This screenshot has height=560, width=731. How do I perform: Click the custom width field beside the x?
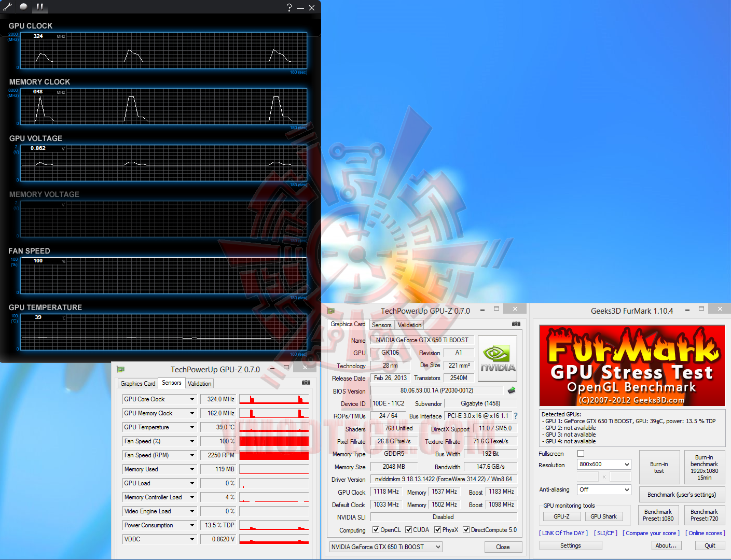click(x=588, y=477)
